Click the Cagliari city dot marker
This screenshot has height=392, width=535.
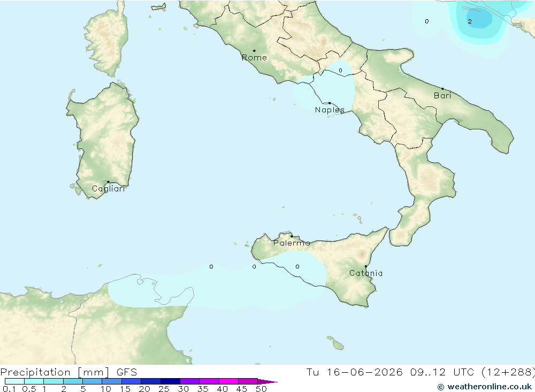108,182
